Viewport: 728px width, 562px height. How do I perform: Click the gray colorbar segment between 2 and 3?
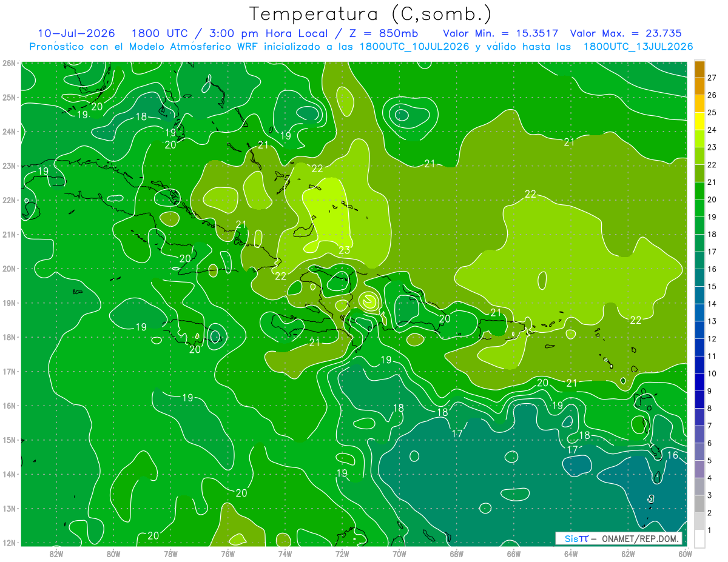[x=699, y=504]
